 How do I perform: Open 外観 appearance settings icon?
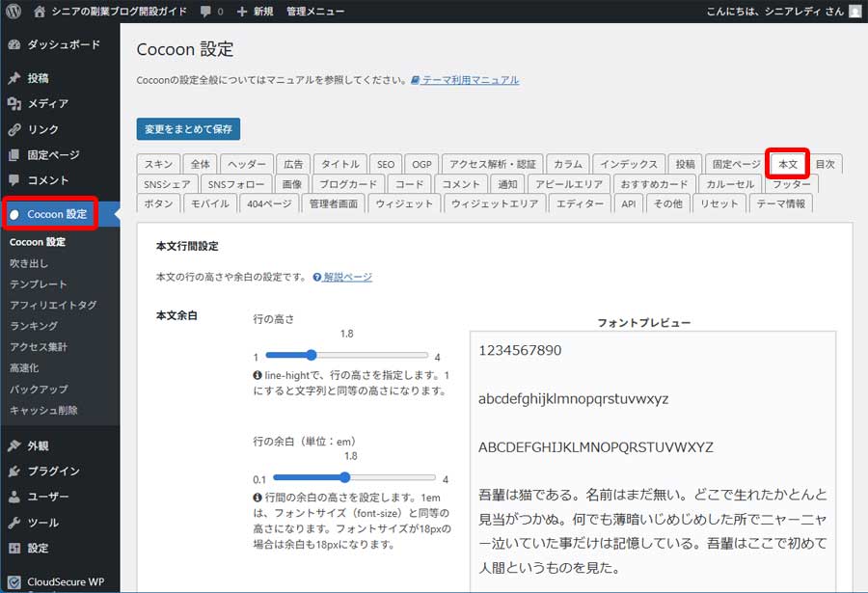(15, 446)
